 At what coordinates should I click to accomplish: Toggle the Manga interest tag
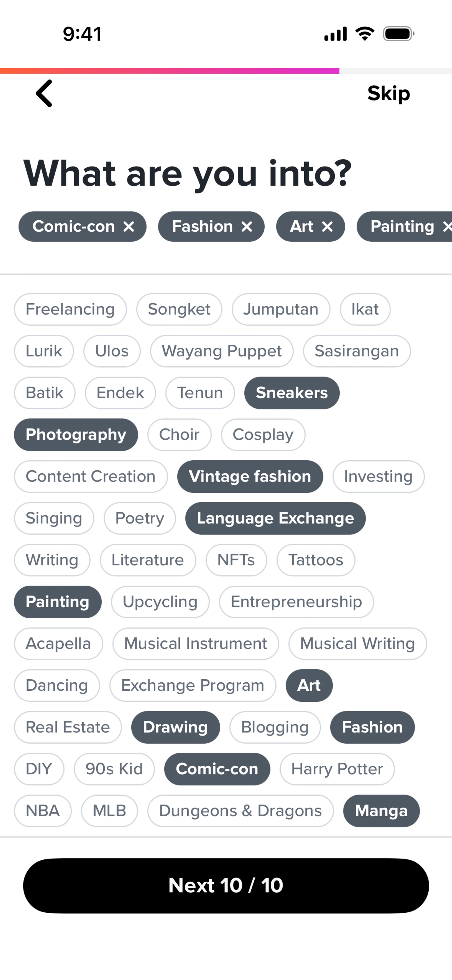click(x=381, y=811)
